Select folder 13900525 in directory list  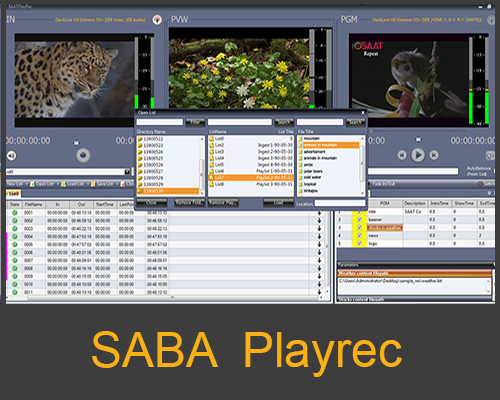[x=168, y=158]
